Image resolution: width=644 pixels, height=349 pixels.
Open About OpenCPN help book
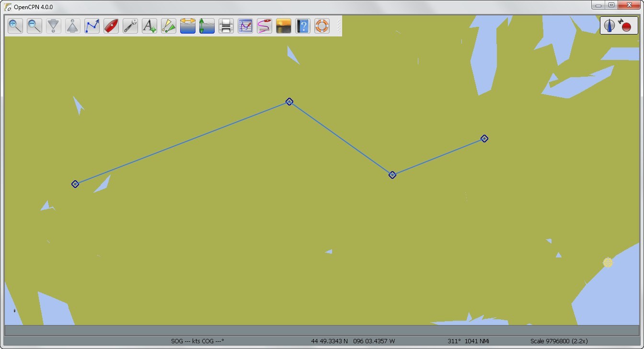click(x=303, y=26)
